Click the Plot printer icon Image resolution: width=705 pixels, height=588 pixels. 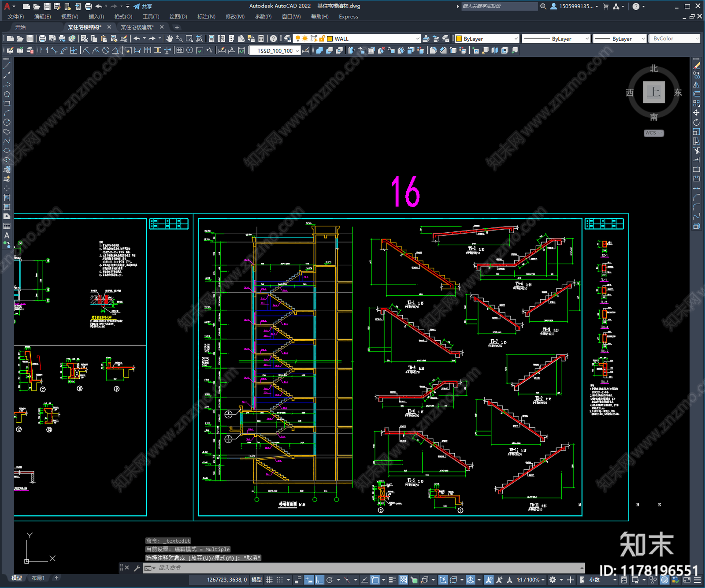click(x=42, y=39)
